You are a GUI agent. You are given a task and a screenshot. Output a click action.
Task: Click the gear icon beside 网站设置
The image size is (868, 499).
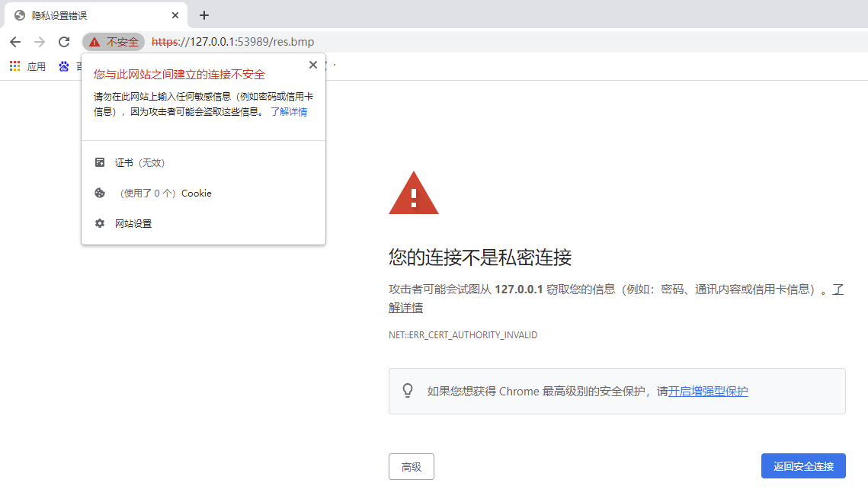coord(100,223)
